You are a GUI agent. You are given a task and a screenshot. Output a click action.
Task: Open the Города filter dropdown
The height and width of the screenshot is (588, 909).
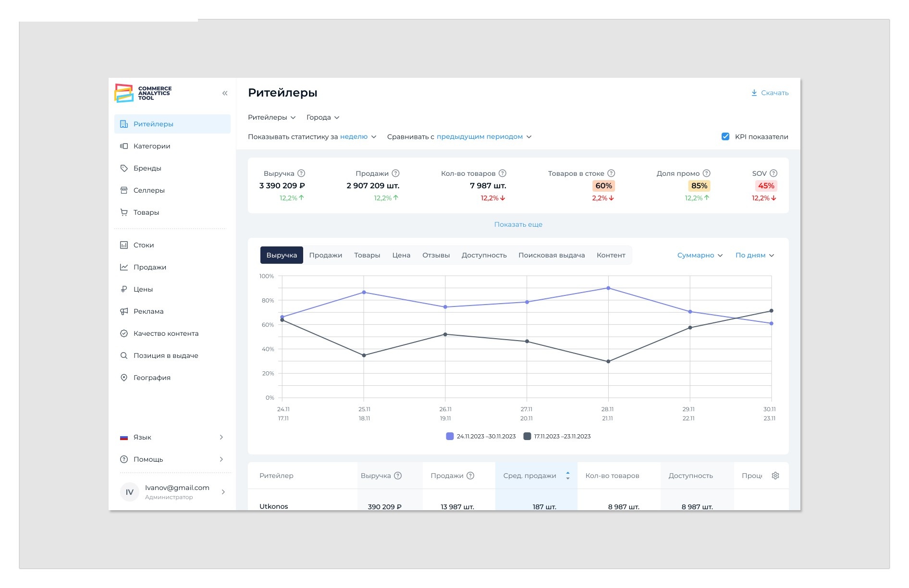click(x=323, y=118)
